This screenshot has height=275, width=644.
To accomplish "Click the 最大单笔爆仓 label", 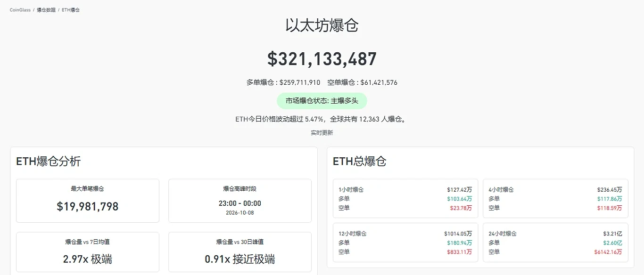I will coord(88,188).
